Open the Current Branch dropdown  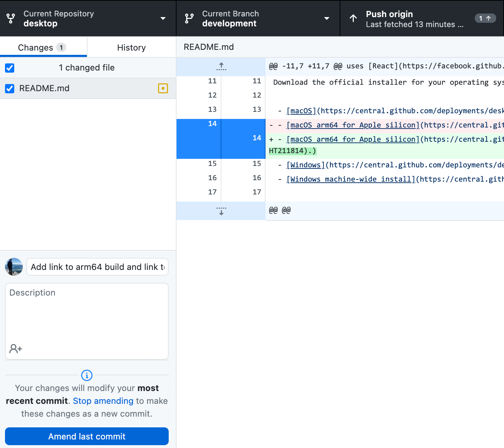coord(258,18)
